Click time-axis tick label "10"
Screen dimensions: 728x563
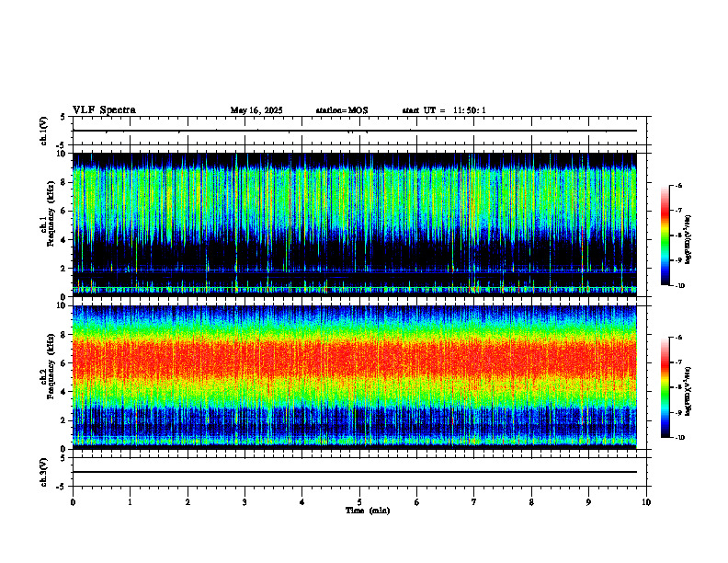tap(646, 502)
